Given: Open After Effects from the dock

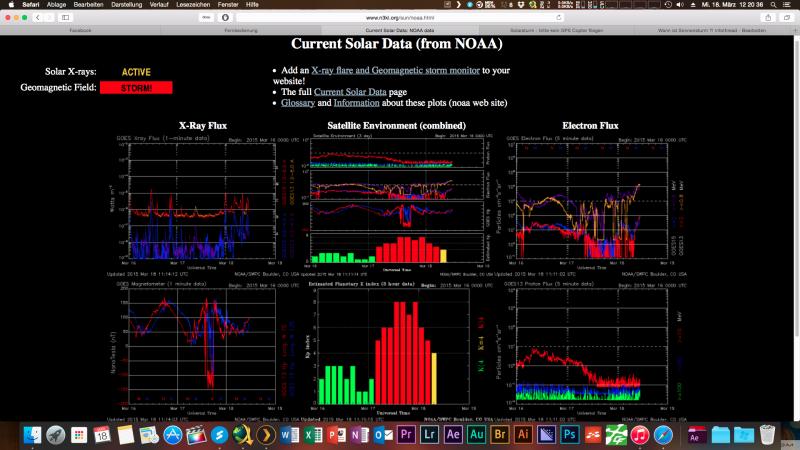Looking at the screenshot, I should (453, 435).
